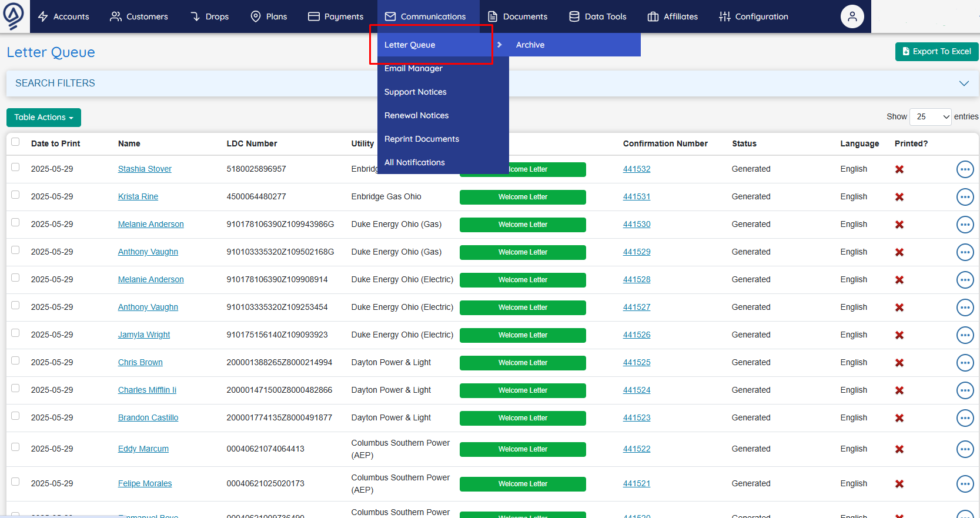Viewport: 980px width, 518px height.
Task: Click Printed red X for confirmation 441528
Action: pos(899,280)
